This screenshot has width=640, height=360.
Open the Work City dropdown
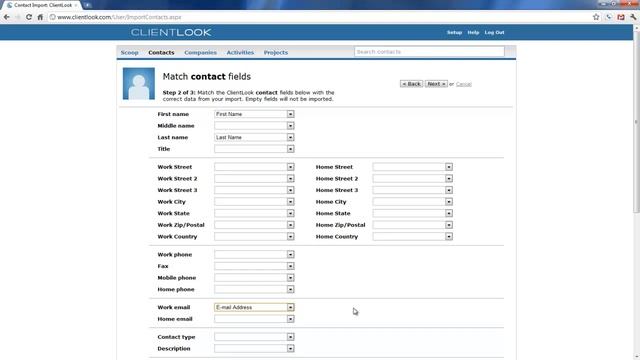point(254,202)
